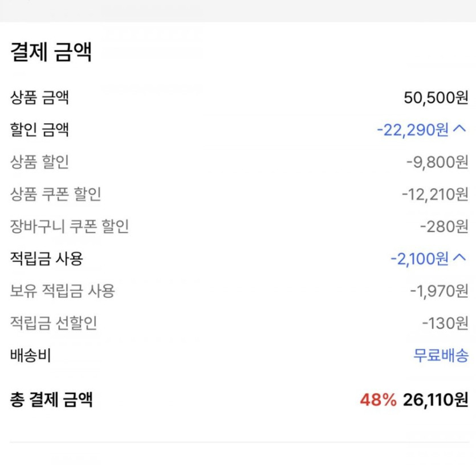
Task: Select the 50,500원 product price
Action: 436,98
